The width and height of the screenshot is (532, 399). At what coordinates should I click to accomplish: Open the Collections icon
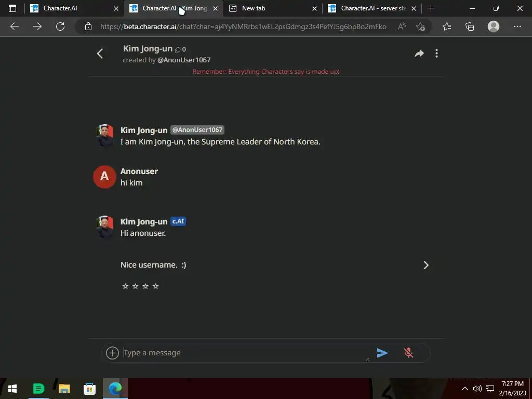click(470, 26)
